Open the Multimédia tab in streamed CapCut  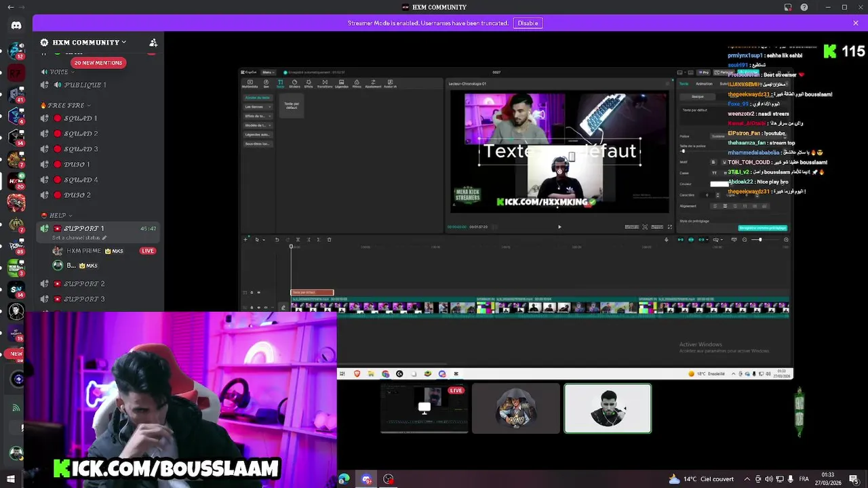point(250,84)
